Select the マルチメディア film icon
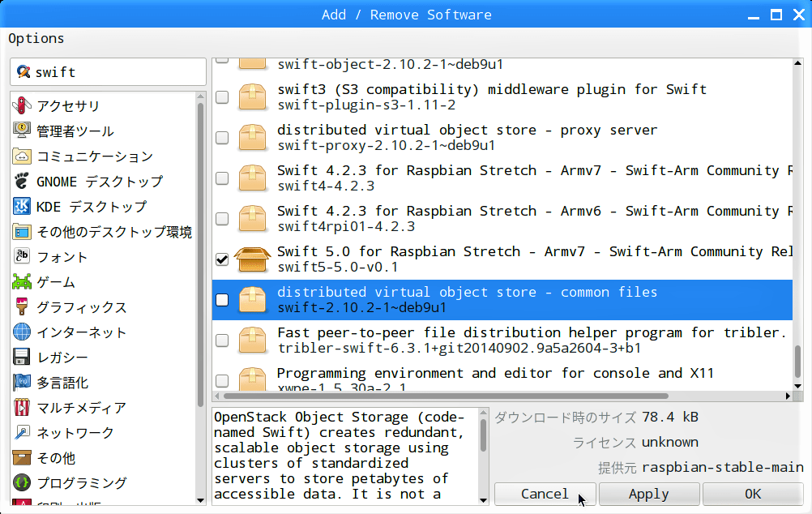 [x=22, y=407]
